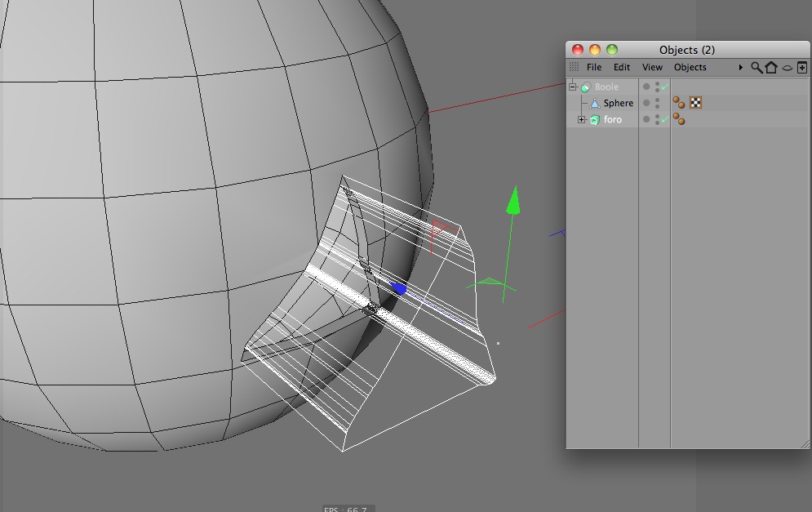The image size is (812, 512).
Task: Grab the blue Z-axis handle in viewport
Action: tap(398, 288)
